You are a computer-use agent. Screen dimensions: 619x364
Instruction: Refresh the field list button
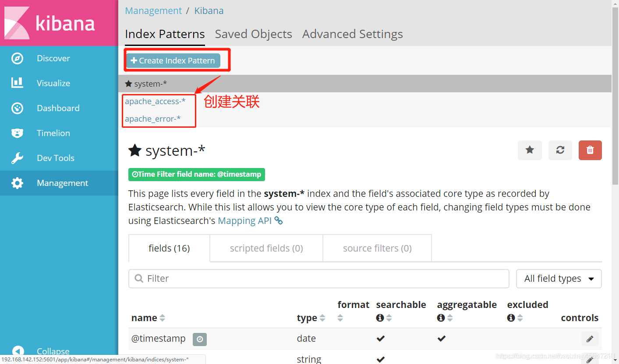tap(560, 150)
